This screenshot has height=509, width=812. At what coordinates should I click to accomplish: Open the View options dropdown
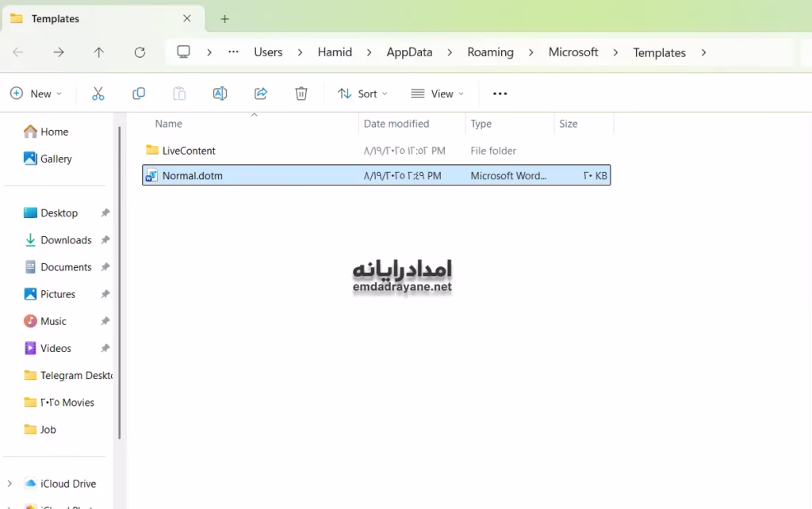pyautogui.click(x=437, y=94)
